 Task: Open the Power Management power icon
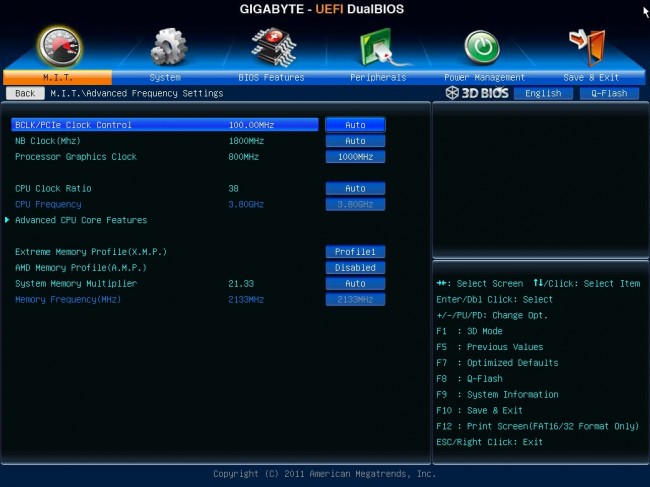(482, 47)
